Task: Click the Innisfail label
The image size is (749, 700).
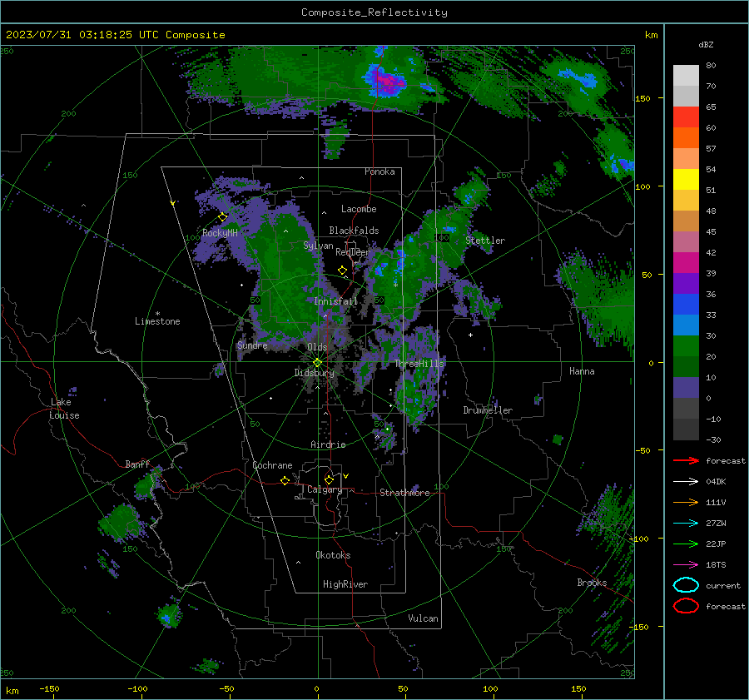Action: pos(335,301)
